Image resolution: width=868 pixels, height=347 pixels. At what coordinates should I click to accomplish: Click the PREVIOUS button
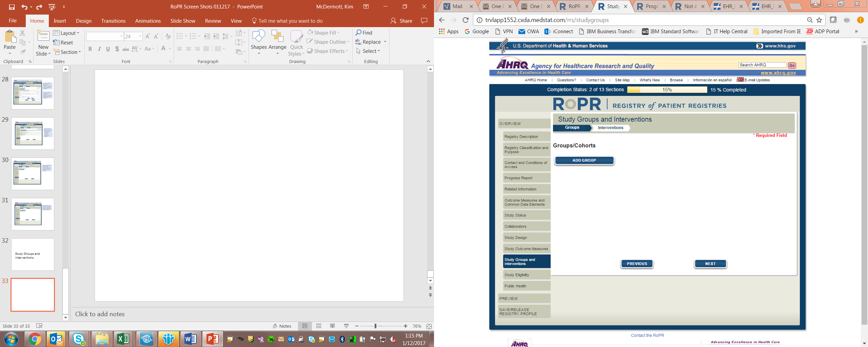point(637,264)
